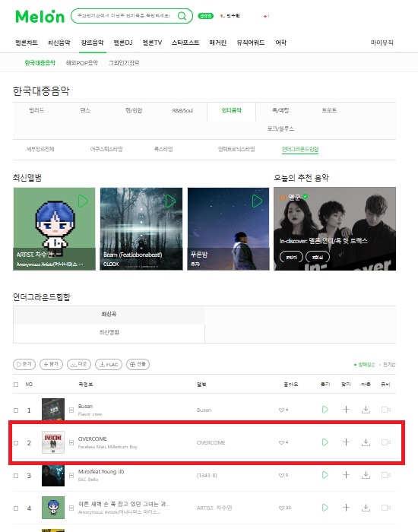Open music video for Busan track
This screenshot has width=418, height=532.
pos(386,410)
